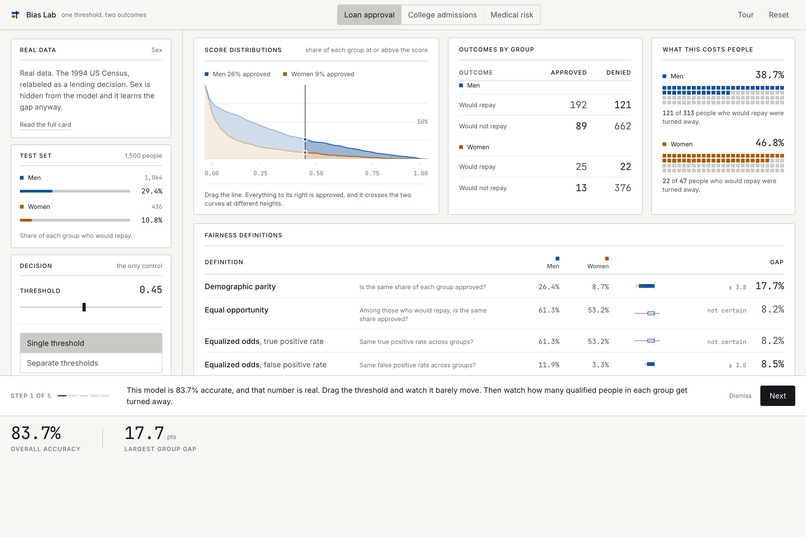806x537 pixels.
Task: Click the 17.7 largest group gap figure
Action: 144,433
